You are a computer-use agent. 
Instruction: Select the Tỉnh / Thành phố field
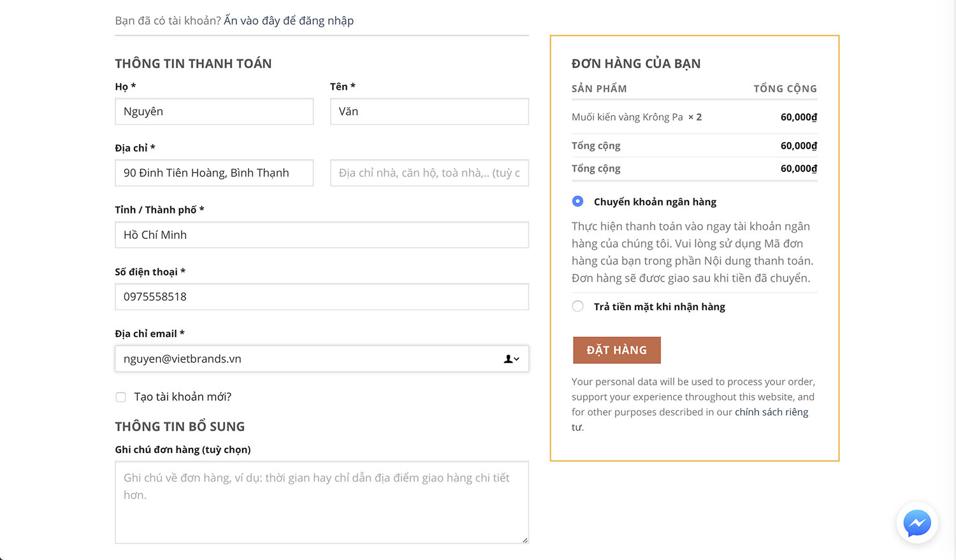tap(321, 235)
